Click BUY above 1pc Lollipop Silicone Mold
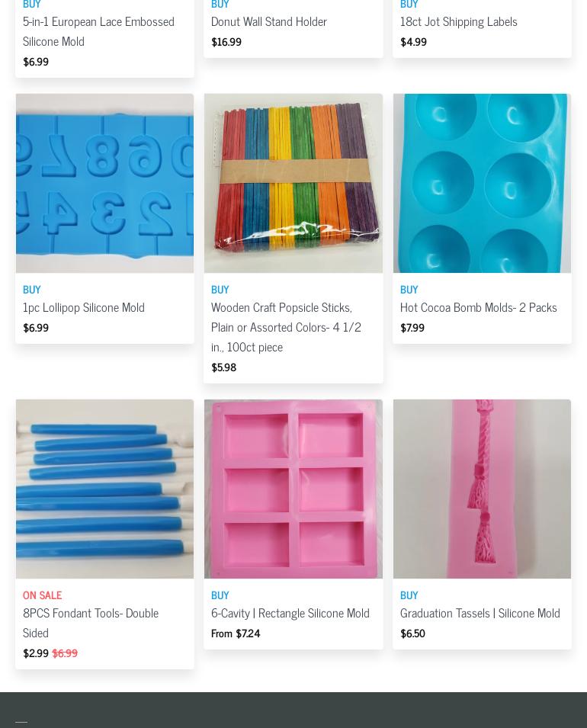 (x=31, y=290)
